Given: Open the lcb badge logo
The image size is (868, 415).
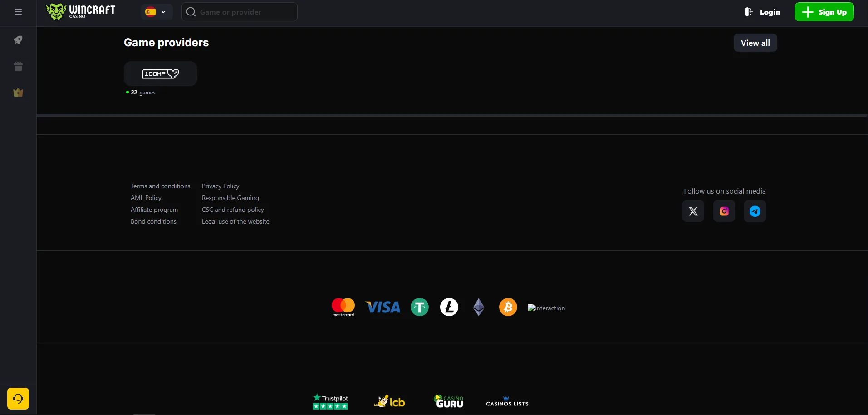Looking at the screenshot, I should coord(389,401).
